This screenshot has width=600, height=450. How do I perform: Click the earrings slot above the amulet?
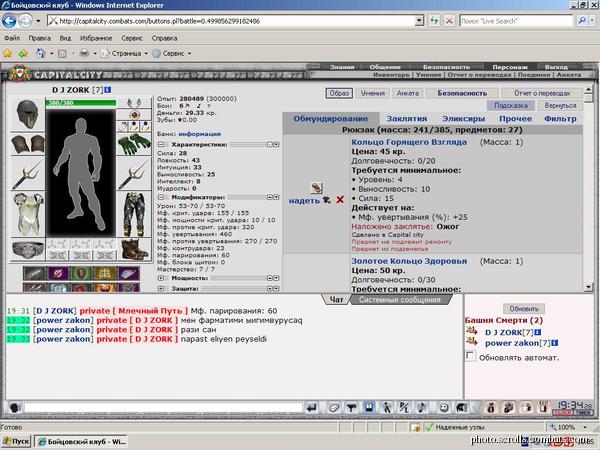[134, 103]
